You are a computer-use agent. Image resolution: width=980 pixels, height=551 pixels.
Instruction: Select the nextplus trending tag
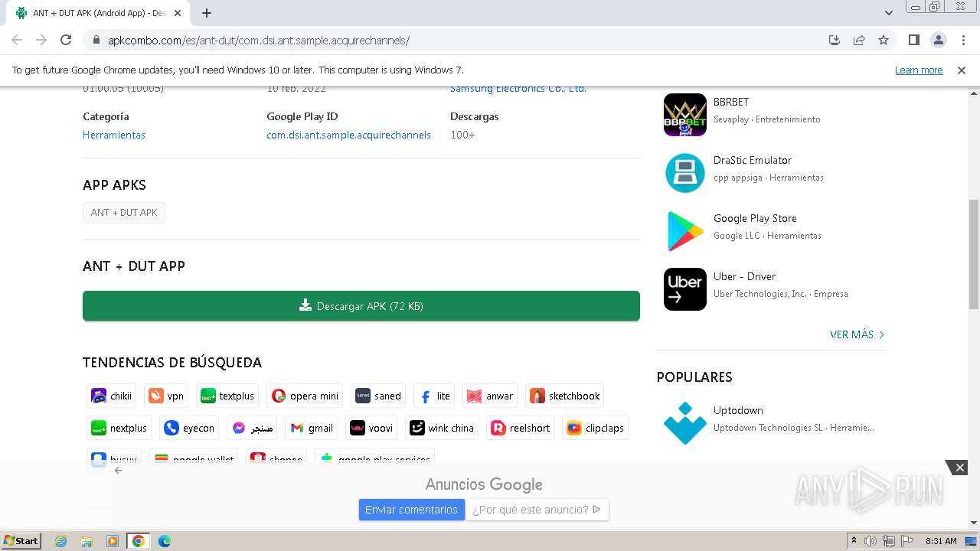[x=119, y=428]
